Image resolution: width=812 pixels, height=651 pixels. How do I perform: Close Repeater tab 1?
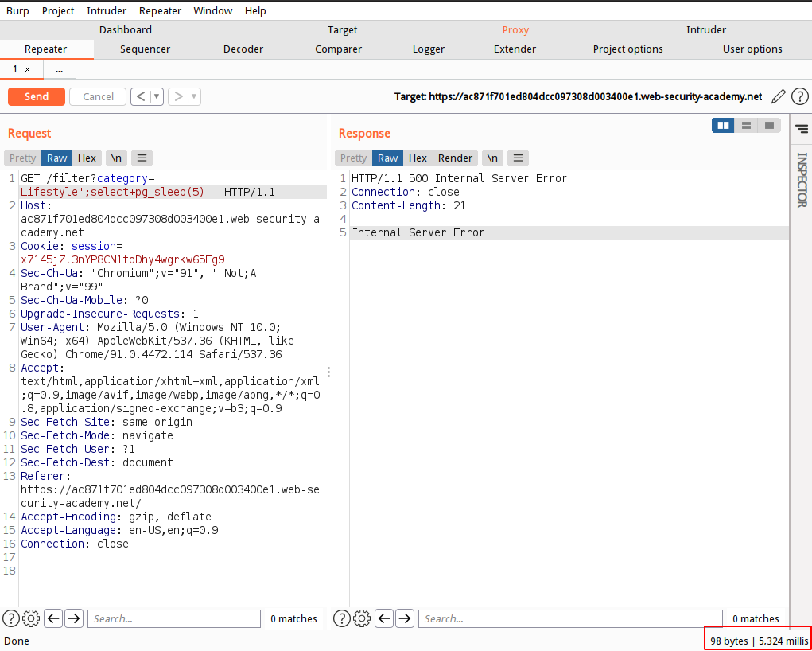click(x=28, y=69)
